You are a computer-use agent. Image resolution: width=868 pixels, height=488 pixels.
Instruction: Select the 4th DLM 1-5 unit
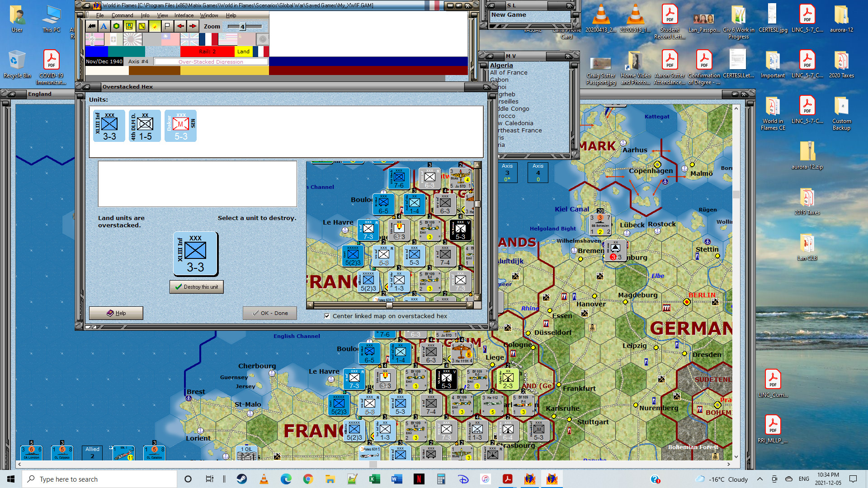click(145, 126)
